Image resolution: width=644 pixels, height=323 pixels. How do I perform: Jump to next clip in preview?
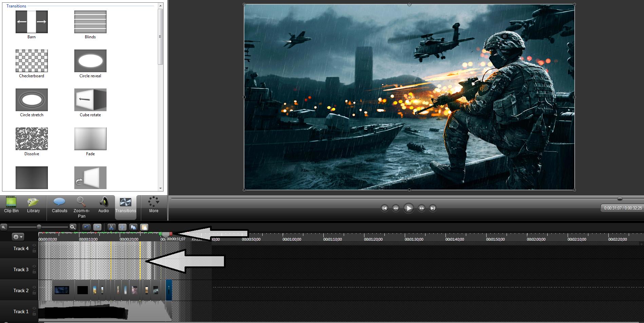coord(433,208)
